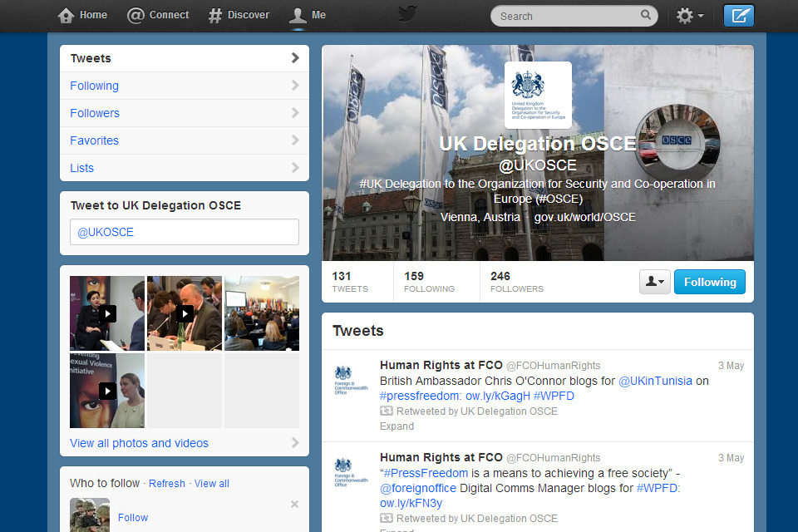Focus the Search box
The height and width of the screenshot is (532, 798).
[x=574, y=16]
